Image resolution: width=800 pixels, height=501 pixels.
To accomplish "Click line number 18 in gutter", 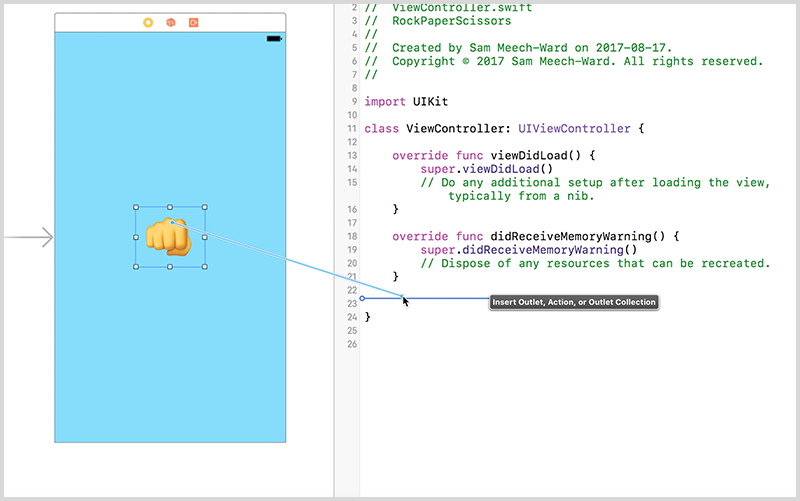I will 350,236.
